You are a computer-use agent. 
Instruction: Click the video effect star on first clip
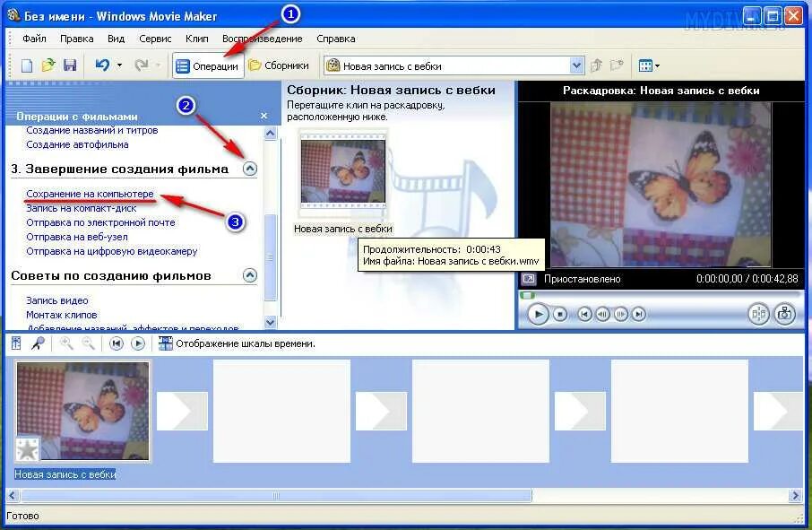click(27, 449)
